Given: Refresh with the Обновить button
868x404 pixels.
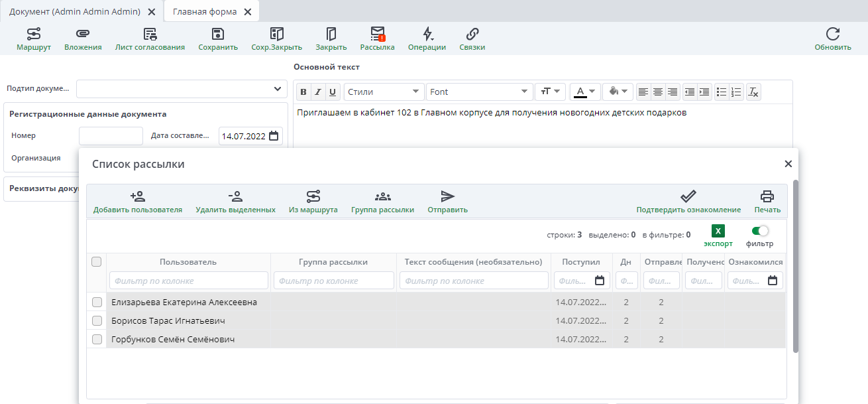Looking at the screenshot, I should (x=833, y=39).
